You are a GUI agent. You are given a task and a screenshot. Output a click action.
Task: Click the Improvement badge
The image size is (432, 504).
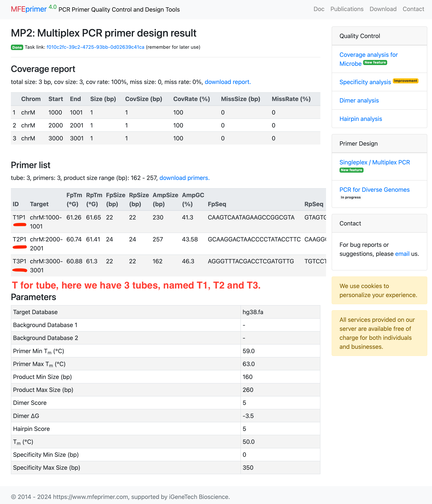pyautogui.click(x=406, y=81)
